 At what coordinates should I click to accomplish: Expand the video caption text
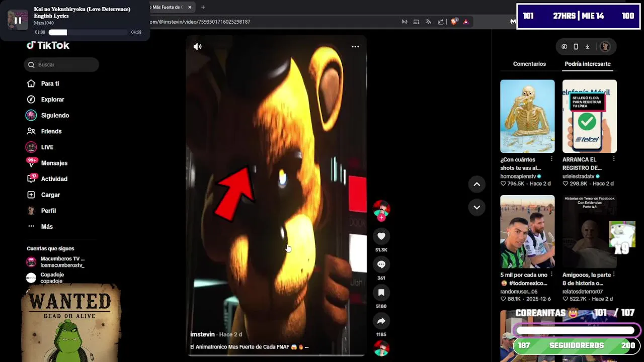coord(306,347)
